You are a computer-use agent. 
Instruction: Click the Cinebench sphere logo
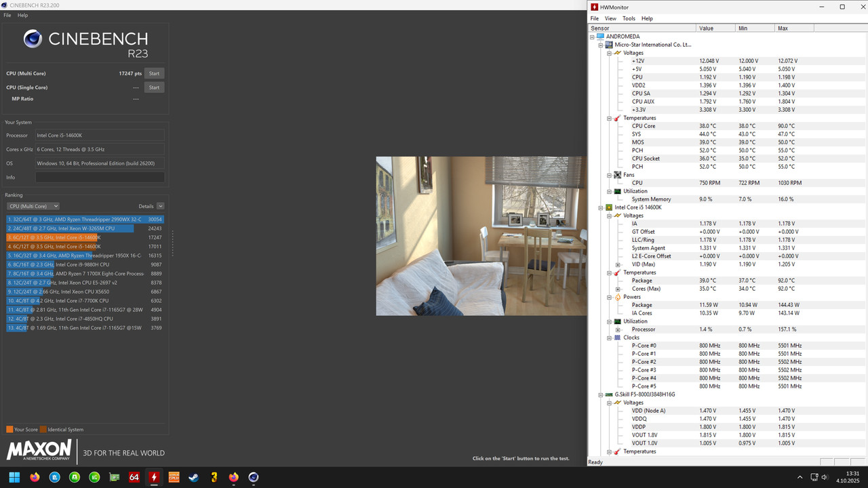point(33,39)
